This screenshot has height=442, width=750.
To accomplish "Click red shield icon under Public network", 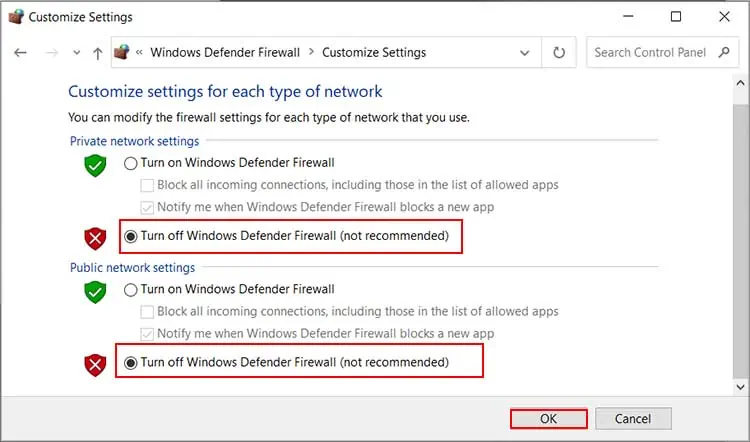I will click(x=95, y=364).
